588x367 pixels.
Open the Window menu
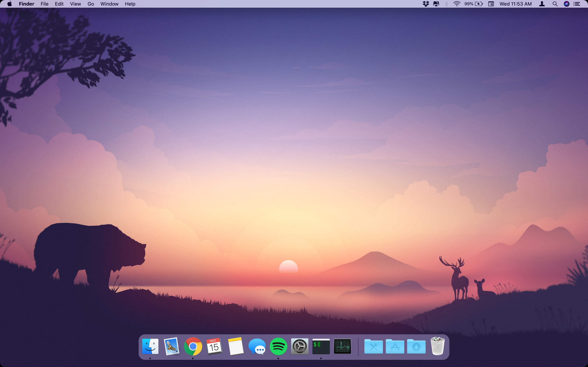point(109,4)
